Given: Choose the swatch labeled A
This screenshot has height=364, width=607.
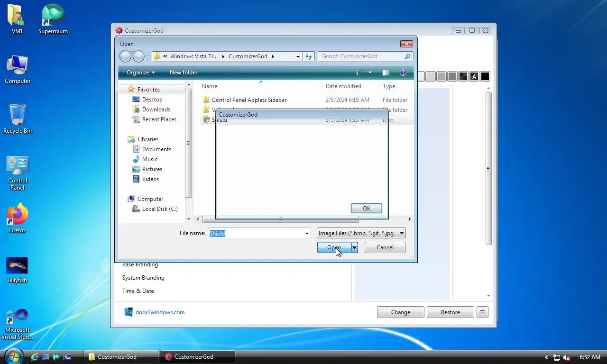Looking at the screenshot, I should coord(474,76).
